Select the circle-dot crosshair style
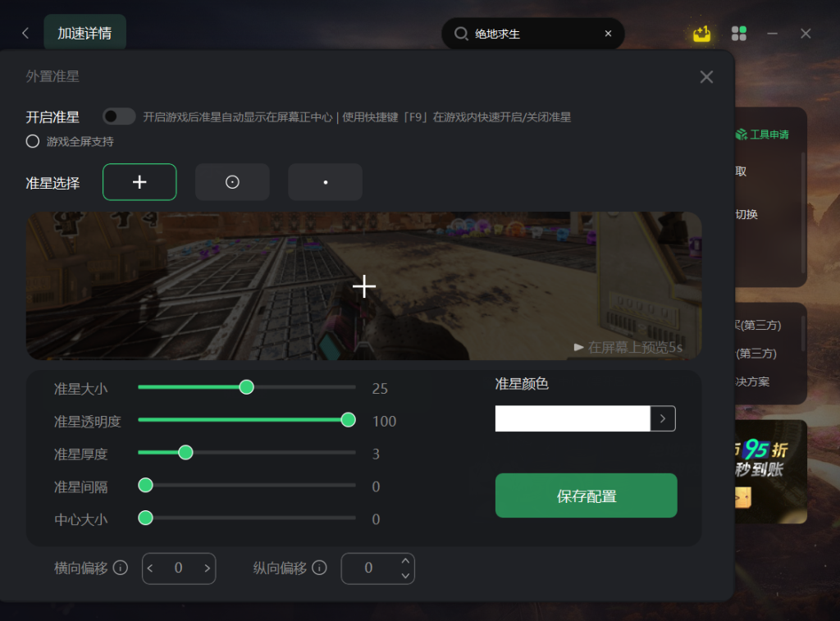This screenshot has width=840, height=621. pos(232,182)
